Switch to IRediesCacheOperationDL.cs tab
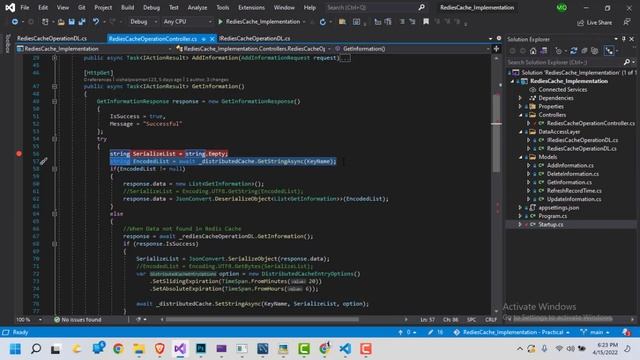The image size is (640, 360). pos(255,38)
